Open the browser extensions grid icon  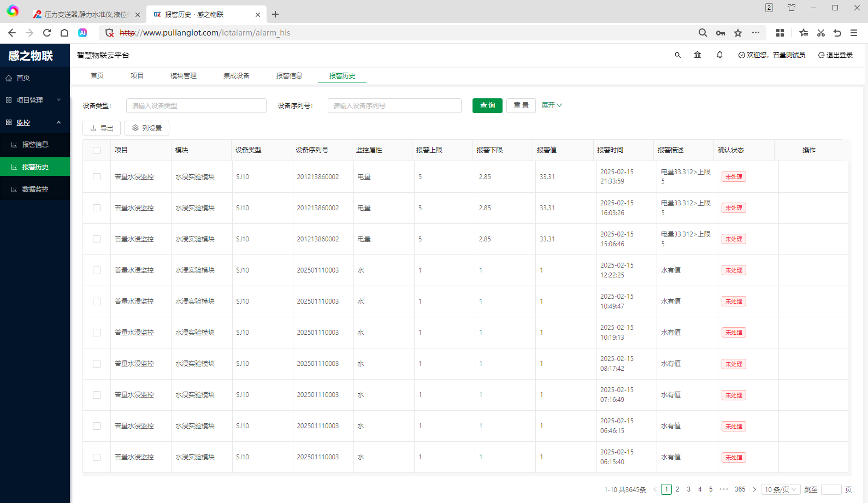coord(780,33)
